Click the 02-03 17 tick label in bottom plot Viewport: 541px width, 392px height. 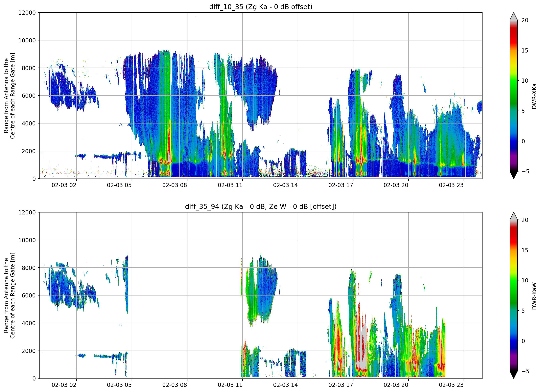pyautogui.click(x=341, y=385)
